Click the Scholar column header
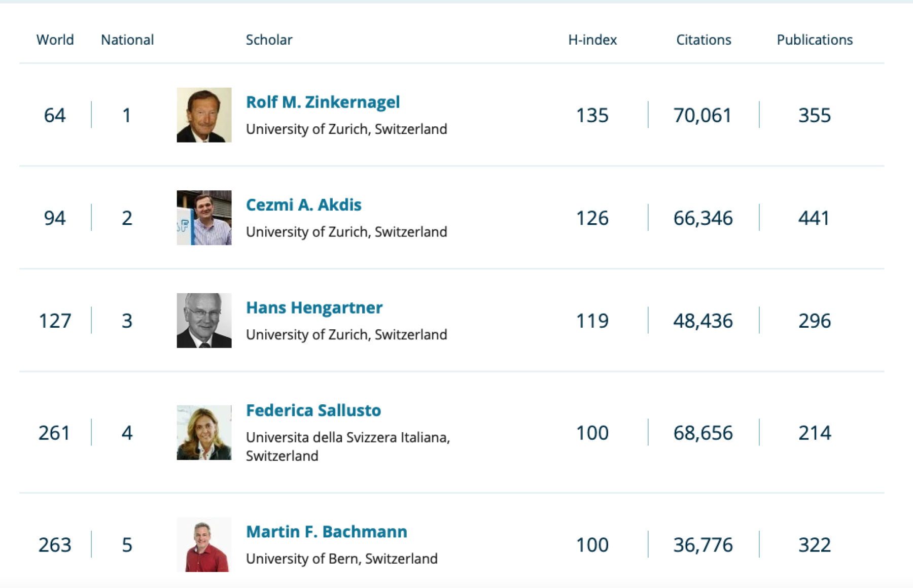 [269, 40]
